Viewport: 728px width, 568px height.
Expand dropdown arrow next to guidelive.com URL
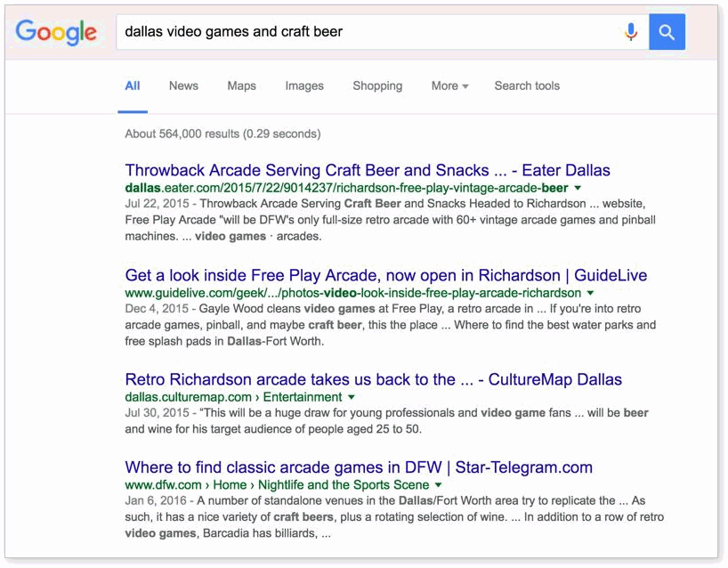(590, 293)
